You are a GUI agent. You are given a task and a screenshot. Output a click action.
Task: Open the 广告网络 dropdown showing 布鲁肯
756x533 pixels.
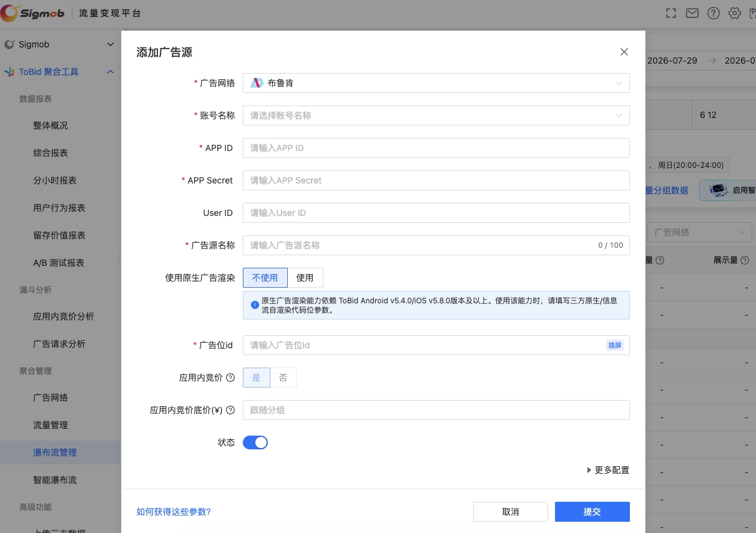[436, 83]
